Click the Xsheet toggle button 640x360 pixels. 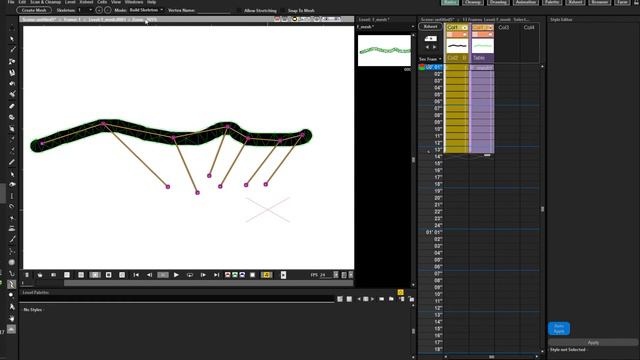pos(430,27)
